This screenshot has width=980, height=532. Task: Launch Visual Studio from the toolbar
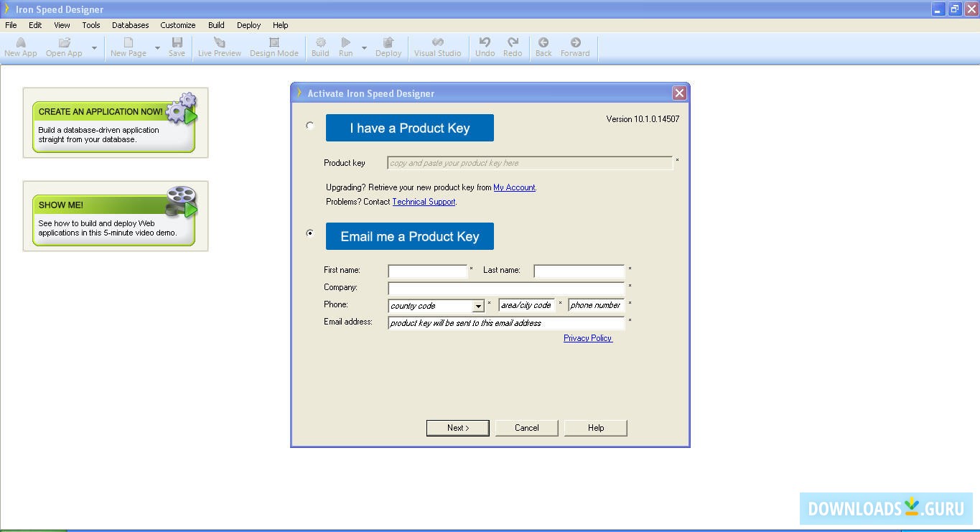click(x=437, y=46)
